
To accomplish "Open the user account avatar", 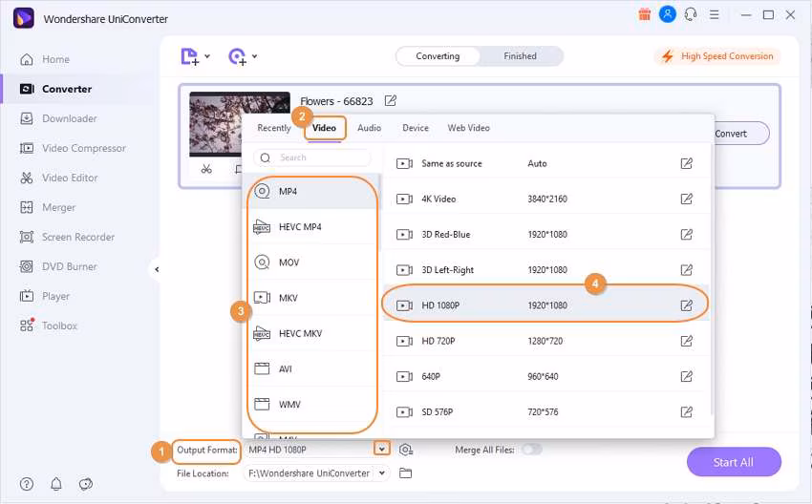I will [x=668, y=14].
